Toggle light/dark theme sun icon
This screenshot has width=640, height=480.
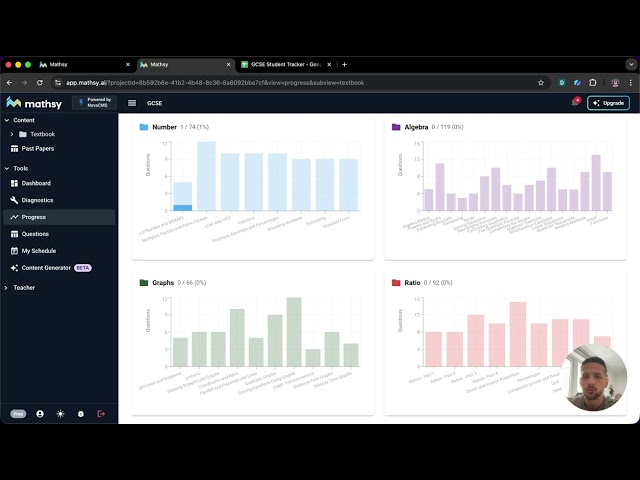[60, 414]
